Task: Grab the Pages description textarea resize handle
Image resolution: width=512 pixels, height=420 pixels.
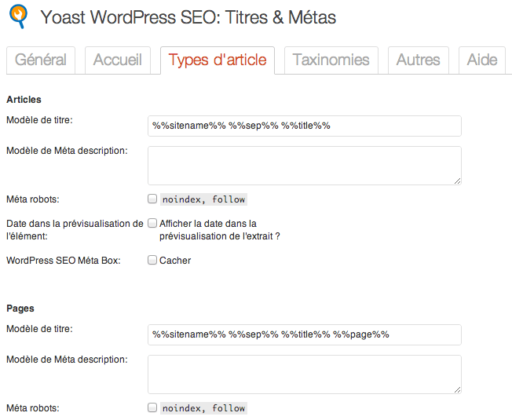Action: tap(457, 390)
